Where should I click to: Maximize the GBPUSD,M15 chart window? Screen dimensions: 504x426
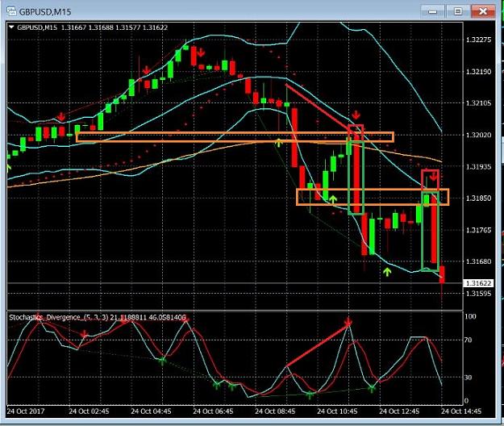[x=458, y=12]
